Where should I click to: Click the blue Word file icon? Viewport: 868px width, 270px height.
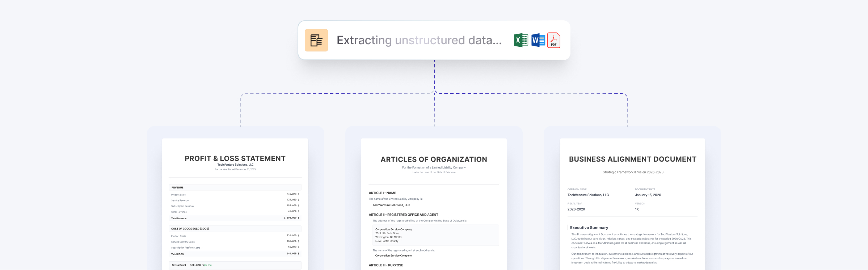pyautogui.click(x=538, y=40)
